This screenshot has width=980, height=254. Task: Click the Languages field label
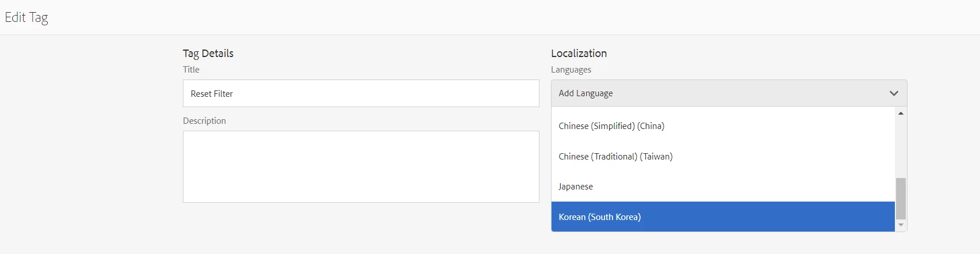[x=571, y=70]
